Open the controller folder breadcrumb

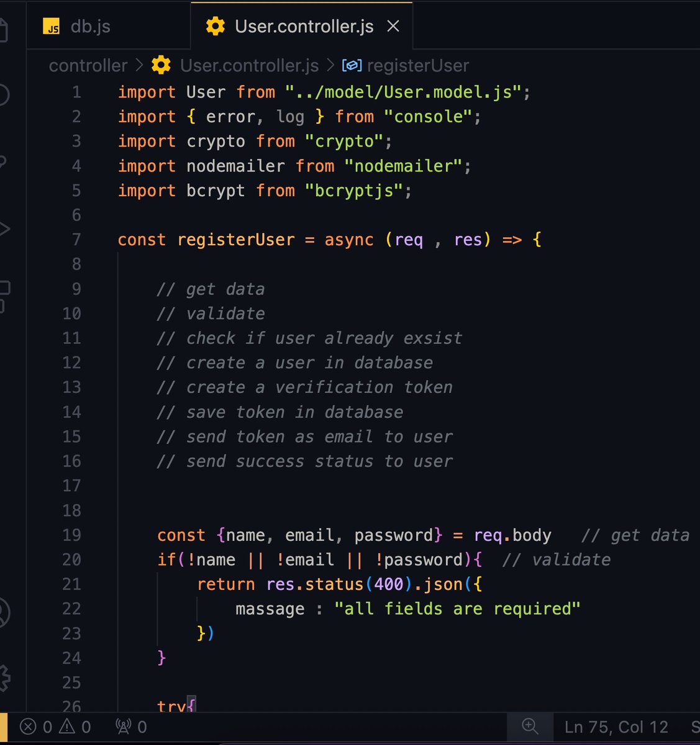[x=88, y=65]
